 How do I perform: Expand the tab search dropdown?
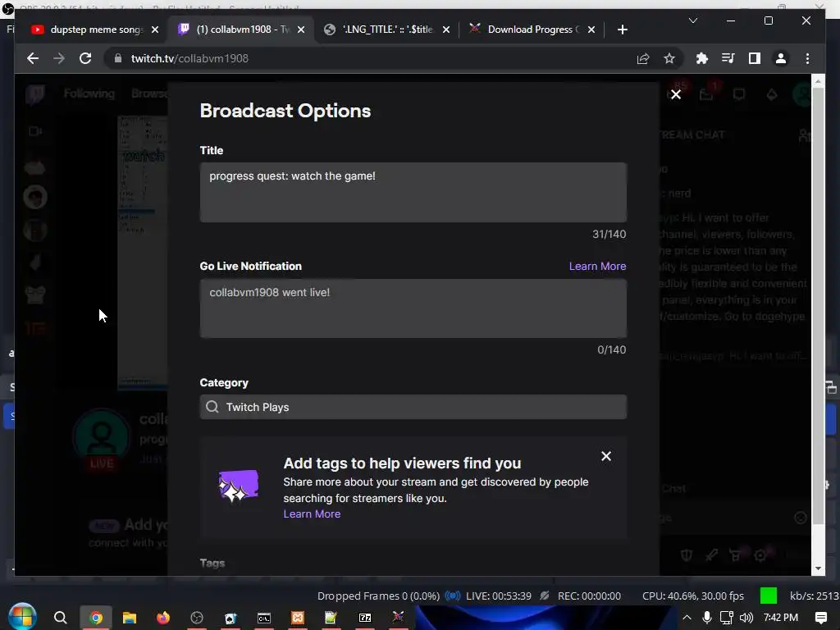pyautogui.click(x=692, y=21)
